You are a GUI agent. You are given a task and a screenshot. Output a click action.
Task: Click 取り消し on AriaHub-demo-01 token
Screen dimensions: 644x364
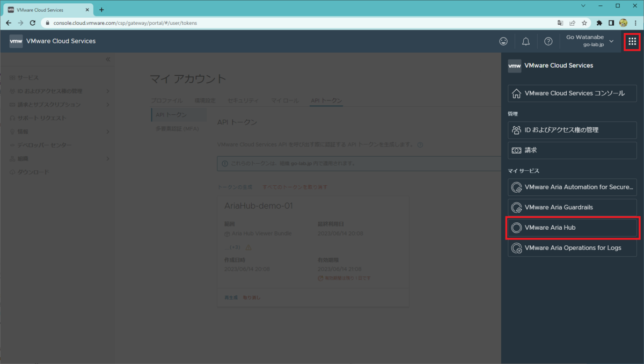[x=252, y=297]
